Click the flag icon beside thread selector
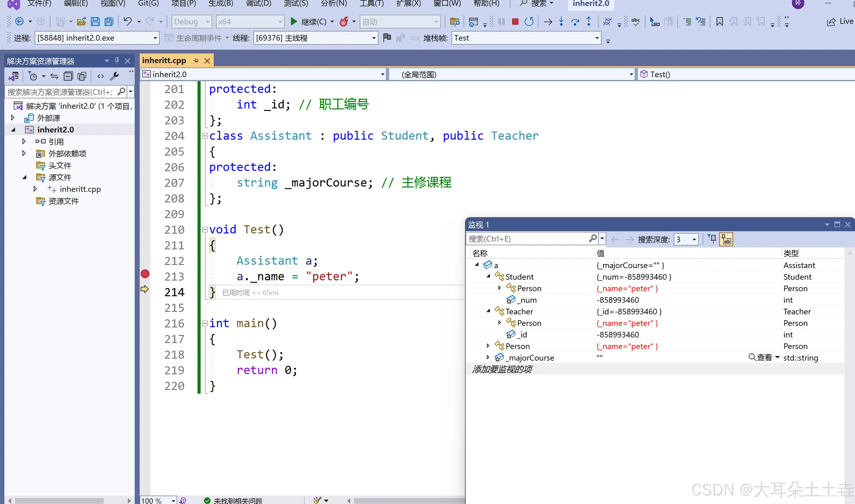Viewport: 855px width, 504px height. click(x=387, y=37)
